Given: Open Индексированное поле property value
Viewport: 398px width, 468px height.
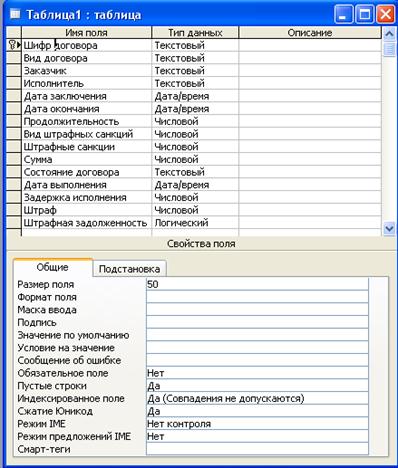Looking at the screenshot, I should tap(257, 398).
